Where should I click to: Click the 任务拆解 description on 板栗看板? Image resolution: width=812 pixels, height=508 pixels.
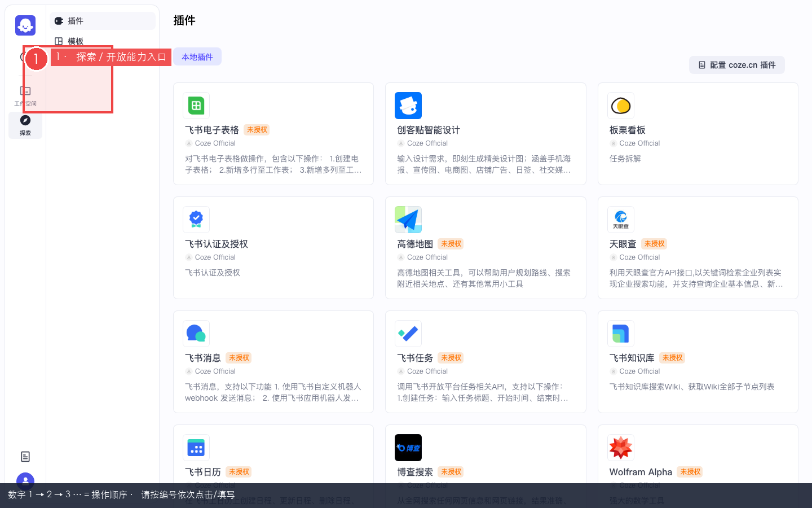[625, 159]
